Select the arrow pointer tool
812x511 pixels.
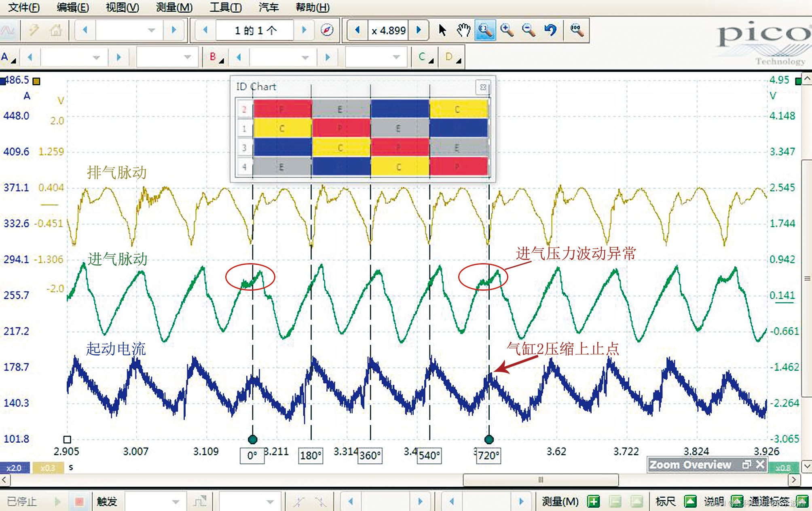(442, 30)
